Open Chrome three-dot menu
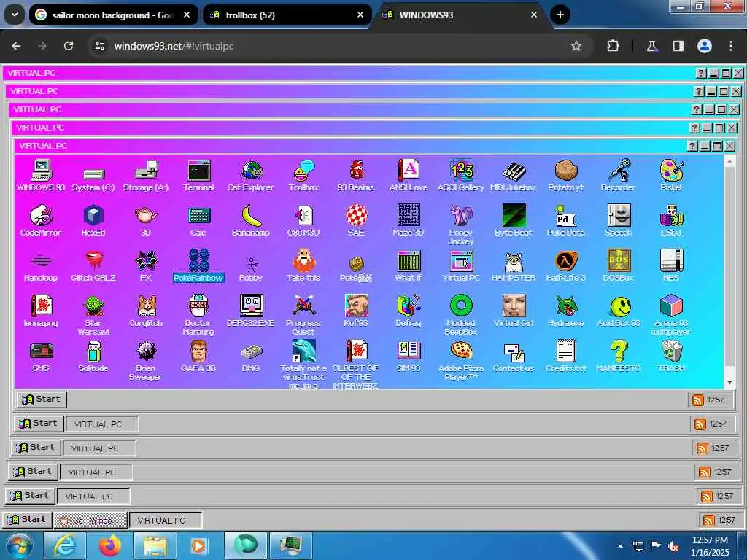This screenshot has height=560, width=747. (x=731, y=46)
